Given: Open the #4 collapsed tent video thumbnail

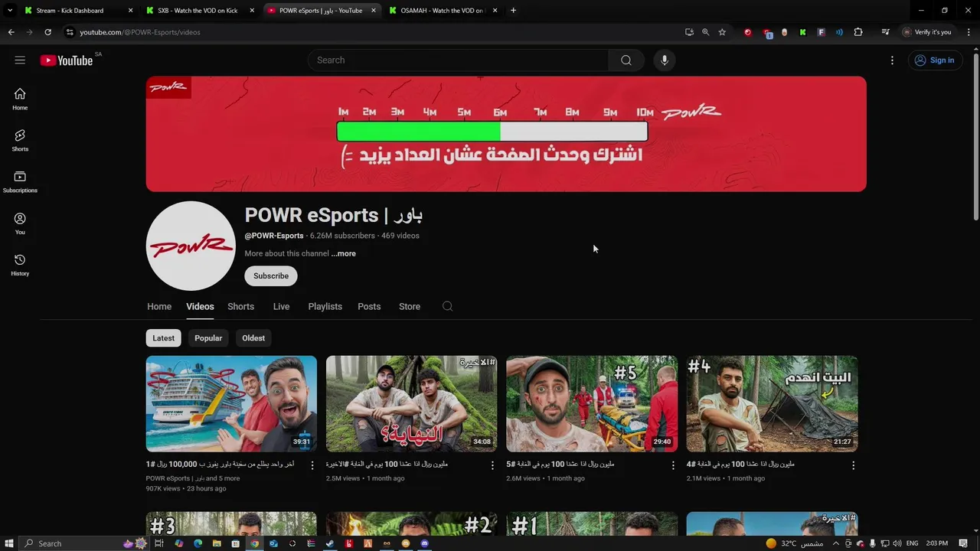Looking at the screenshot, I should click(x=772, y=403).
